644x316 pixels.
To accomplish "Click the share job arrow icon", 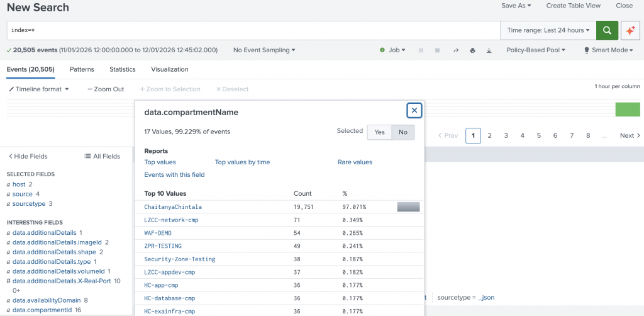I will click(x=456, y=50).
